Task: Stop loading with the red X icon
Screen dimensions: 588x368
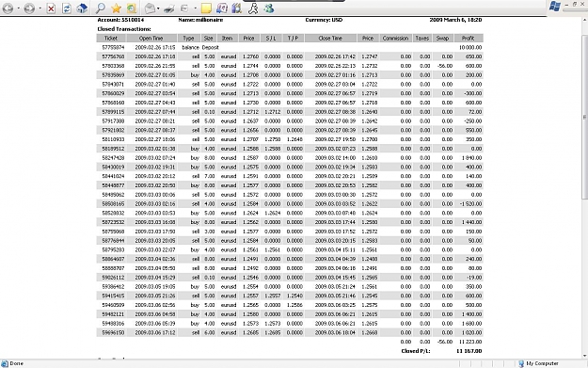Action: (51, 8)
